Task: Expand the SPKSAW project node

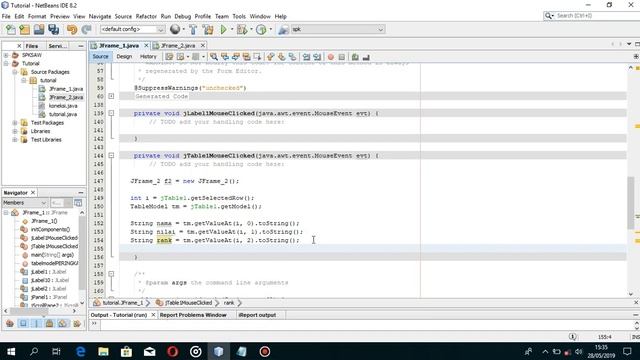Action: pyautogui.click(x=6, y=55)
